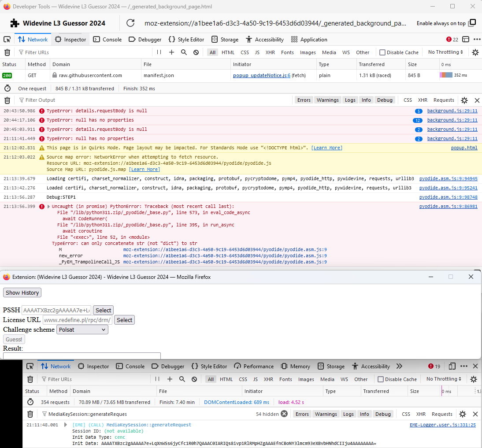This screenshot has height=448, width=482.
Task: Open Debugger tab in top devtools
Action: [x=145, y=39]
